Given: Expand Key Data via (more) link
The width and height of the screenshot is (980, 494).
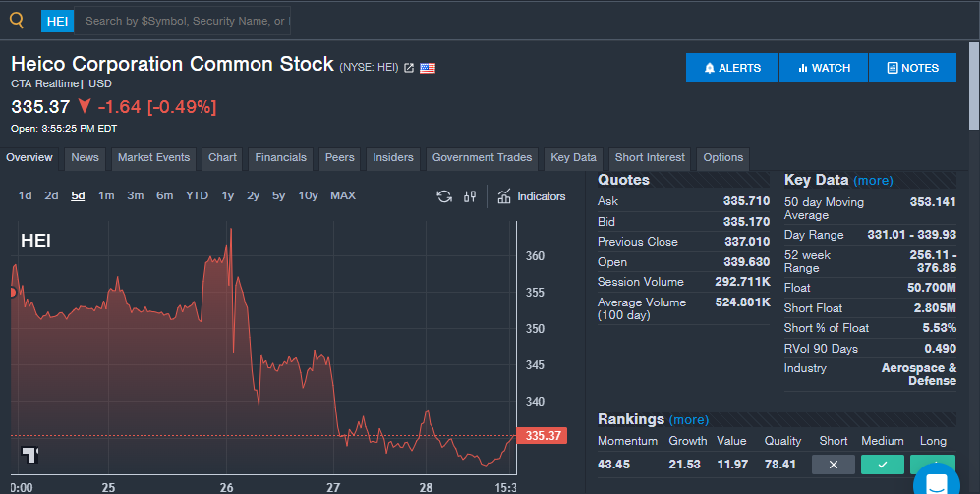Looking at the screenshot, I should point(873,181).
